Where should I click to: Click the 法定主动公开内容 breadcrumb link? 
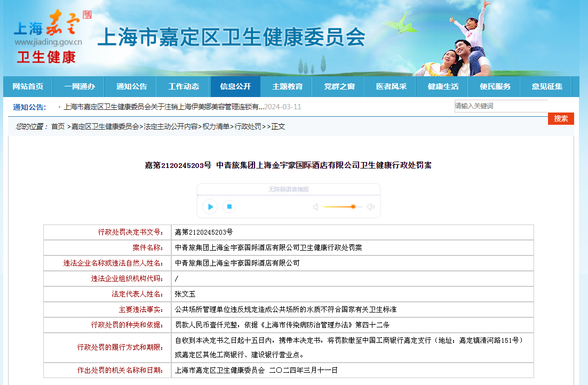pyautogui.click(x=171, y=127)
